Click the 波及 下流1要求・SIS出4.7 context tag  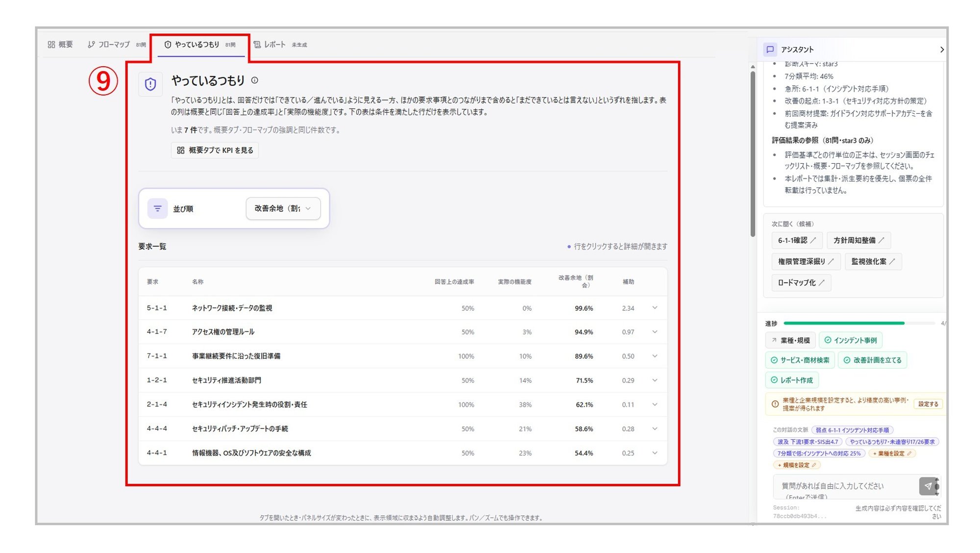pyautogui.click(x=808, y=442)
